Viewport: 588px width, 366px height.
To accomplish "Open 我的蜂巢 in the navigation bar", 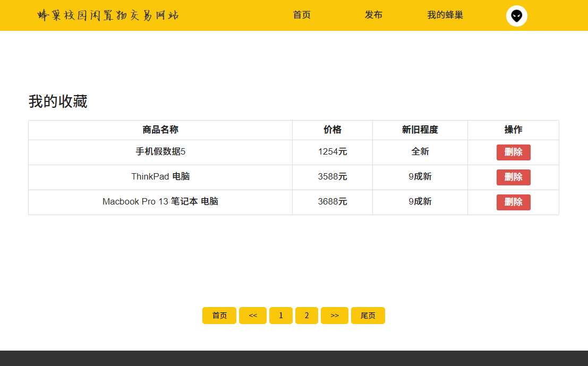I will point(445,15).
